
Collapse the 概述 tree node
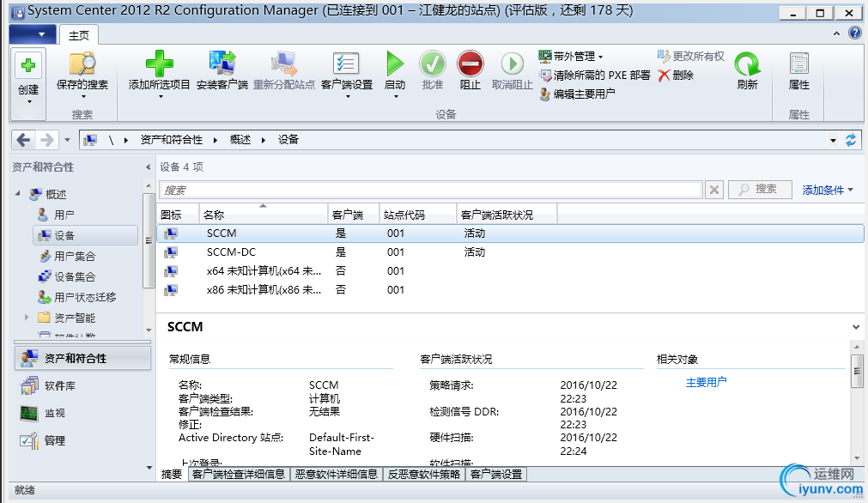tap(18, 194)
